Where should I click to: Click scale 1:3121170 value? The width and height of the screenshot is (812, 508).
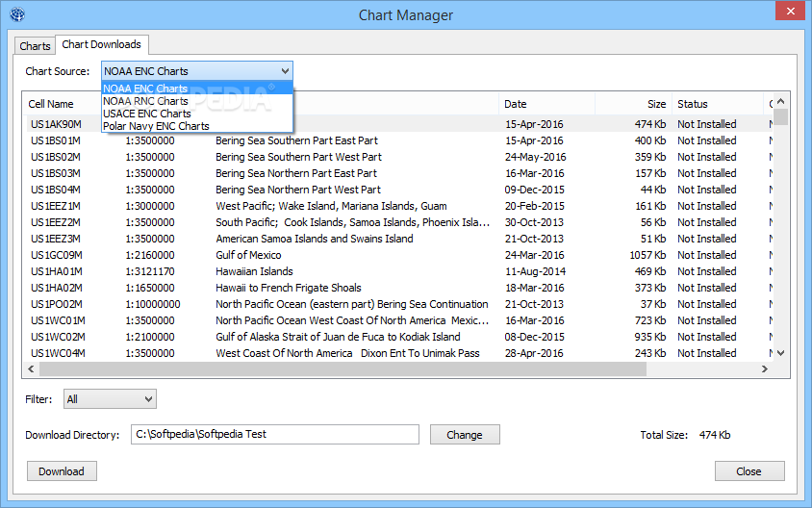click(150, 271)
